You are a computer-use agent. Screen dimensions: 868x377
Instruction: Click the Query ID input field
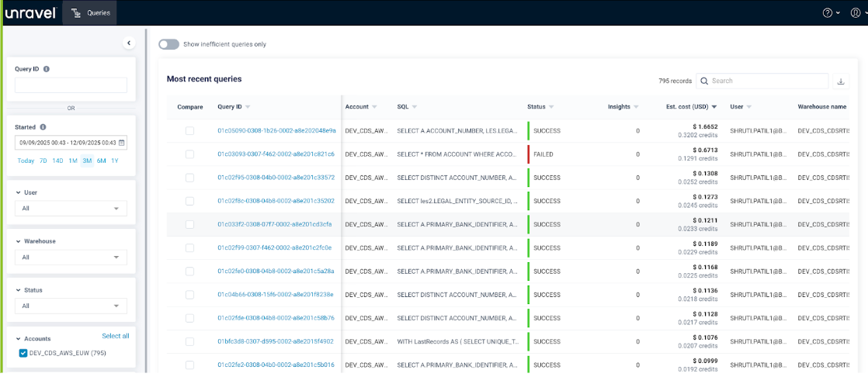click(71, 85)
